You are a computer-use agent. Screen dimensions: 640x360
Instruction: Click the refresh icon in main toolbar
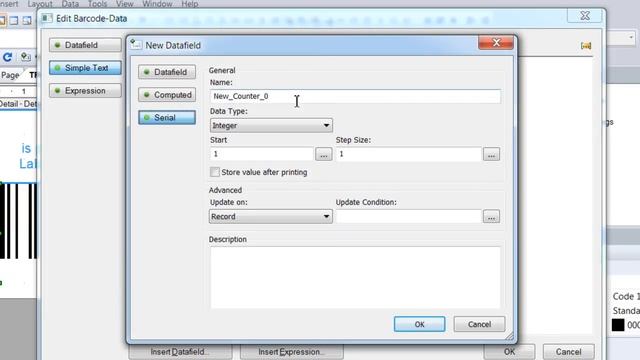7,57
